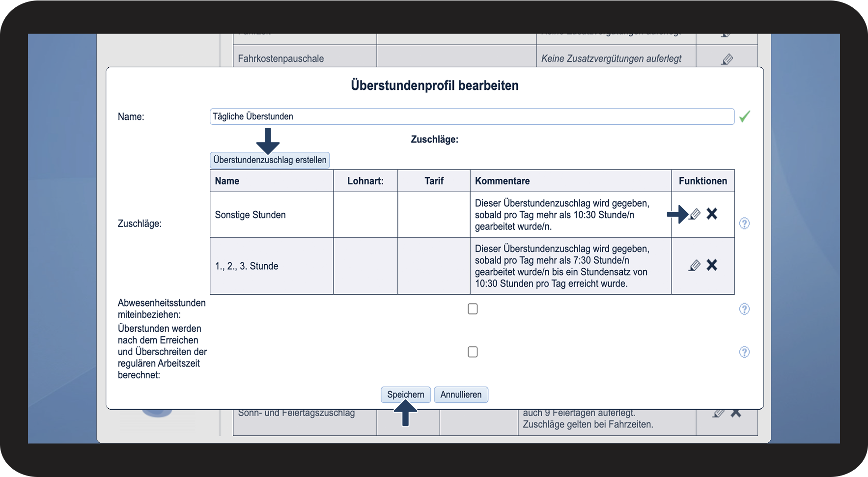Image resolution: width=868 pixels, height=477 pixels.
Task: Focus the Name field Tägliche Überstunden
Action: coord(472,116)
